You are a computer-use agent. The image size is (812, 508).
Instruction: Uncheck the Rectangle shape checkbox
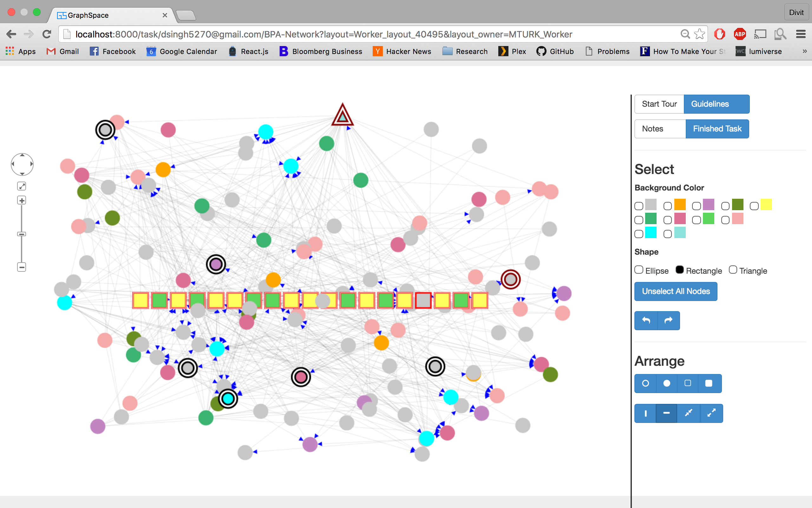[679, 270]
